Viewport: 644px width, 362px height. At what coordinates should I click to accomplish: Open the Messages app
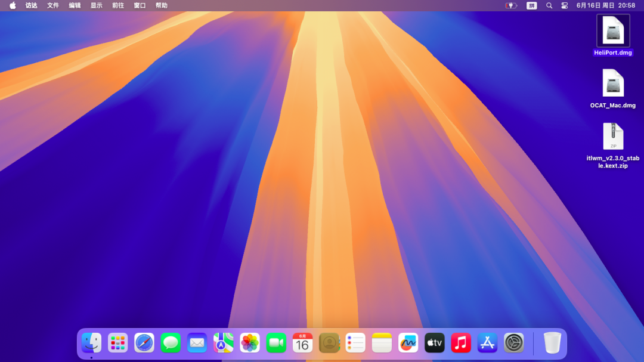[x=171, y=343]
